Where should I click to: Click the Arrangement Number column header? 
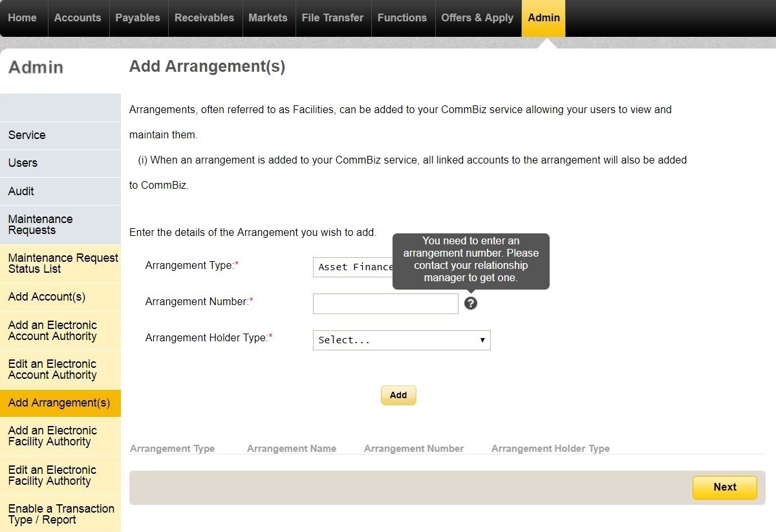pyautogui.click(x=414, y=449)
